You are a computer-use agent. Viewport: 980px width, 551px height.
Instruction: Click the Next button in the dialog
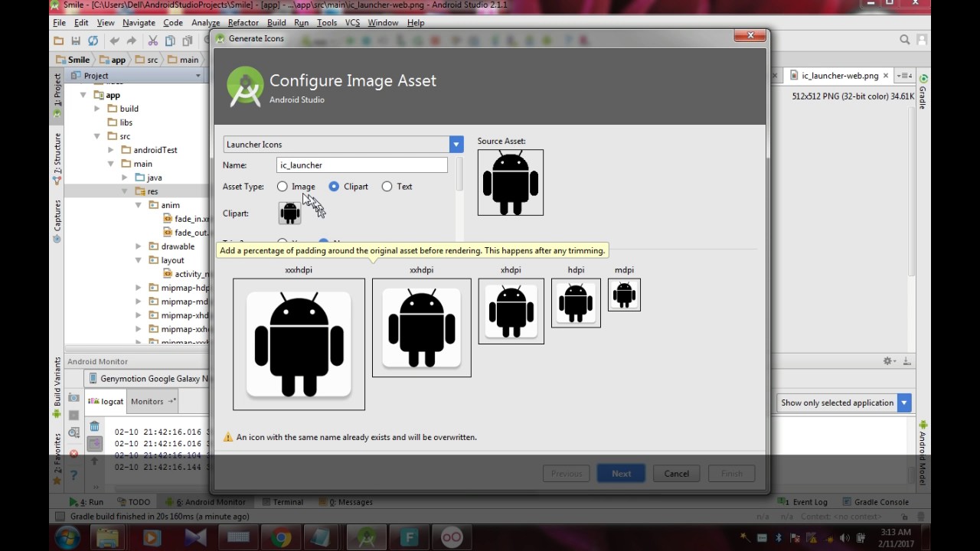pos(620,473)
